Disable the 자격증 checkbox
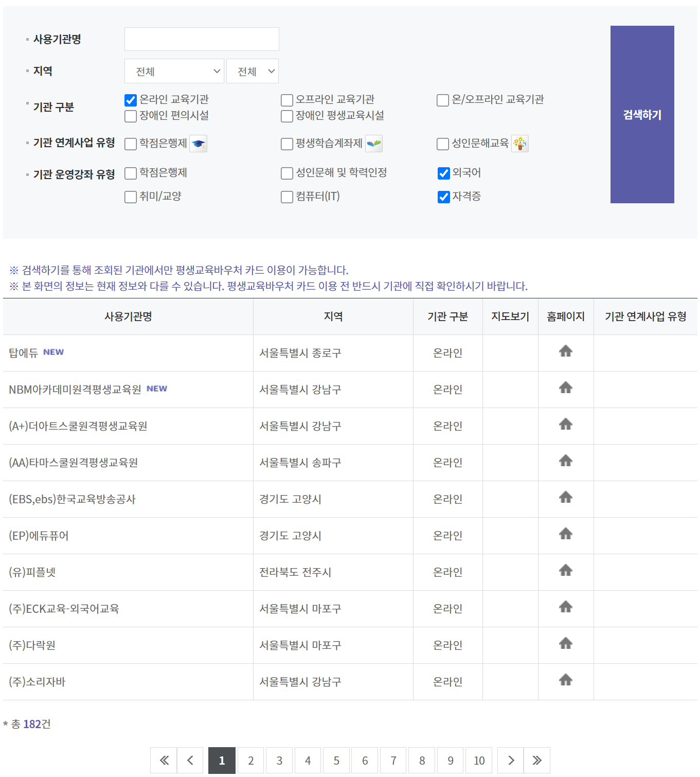Screen dimensions: 700x777 [x=443, y=197]
